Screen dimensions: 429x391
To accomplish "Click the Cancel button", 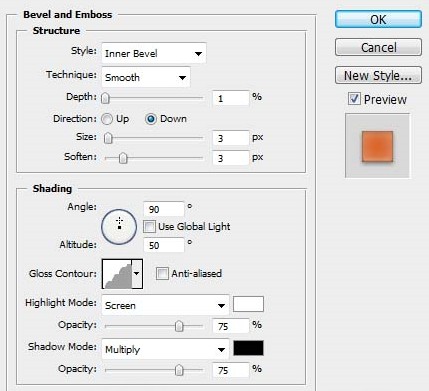I will click(x=378, y=47).
